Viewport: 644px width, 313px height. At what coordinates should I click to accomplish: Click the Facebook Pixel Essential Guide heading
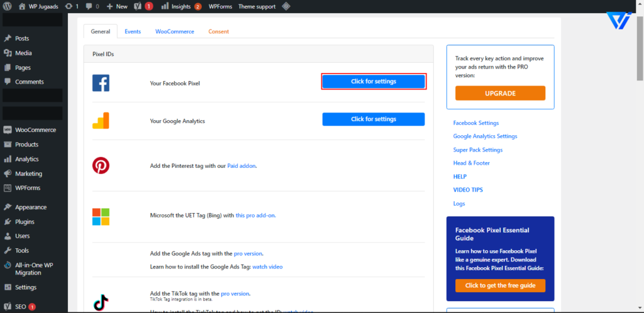click(492, 234)
